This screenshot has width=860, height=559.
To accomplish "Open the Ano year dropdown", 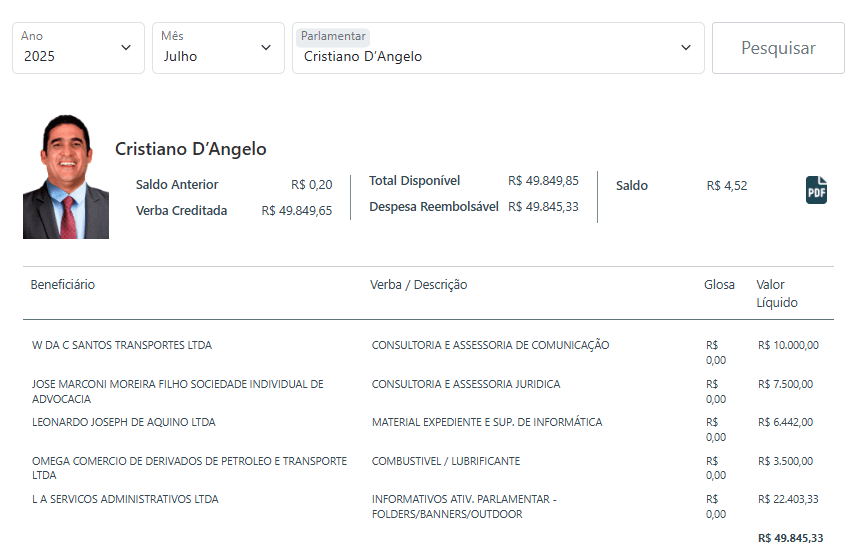I will point(78,48).
